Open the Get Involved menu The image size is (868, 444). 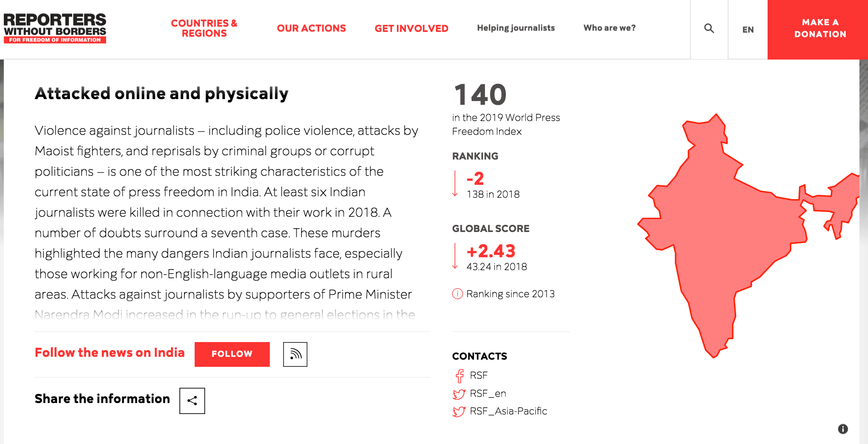coord(412,29)
